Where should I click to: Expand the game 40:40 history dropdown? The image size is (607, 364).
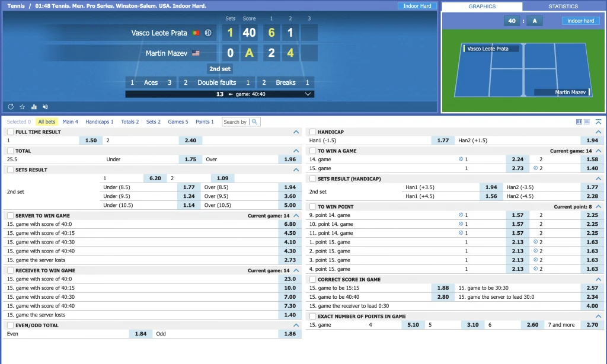307,94
